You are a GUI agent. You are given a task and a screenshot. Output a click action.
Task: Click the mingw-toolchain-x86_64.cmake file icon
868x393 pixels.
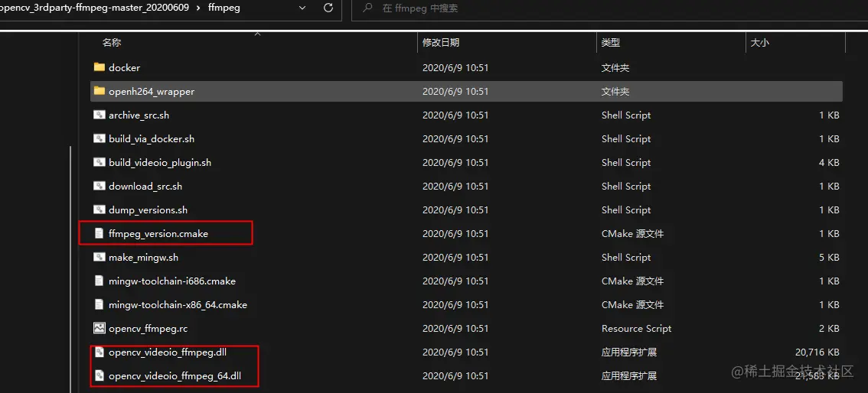tap(99, 304)
